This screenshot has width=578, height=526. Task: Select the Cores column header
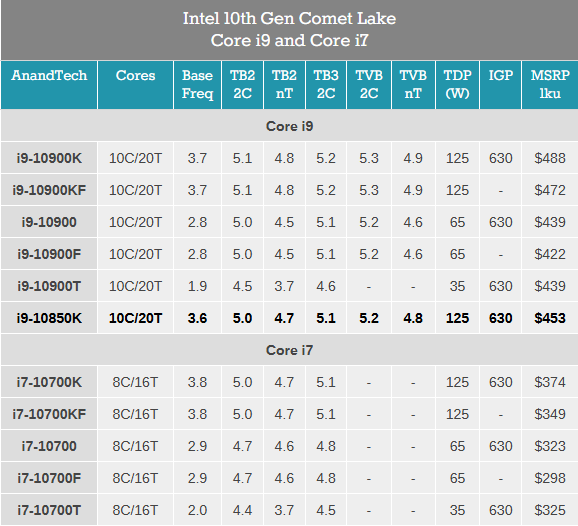(135, 85)
